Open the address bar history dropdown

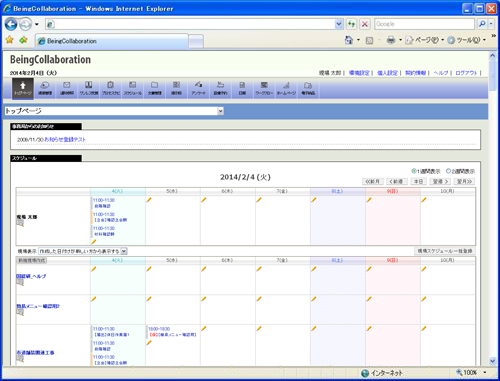coord(339,24)
